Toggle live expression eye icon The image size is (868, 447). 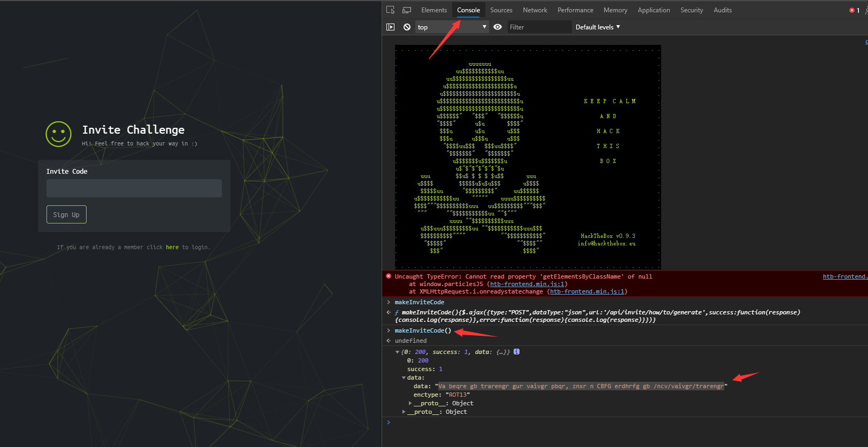[498, 27]
